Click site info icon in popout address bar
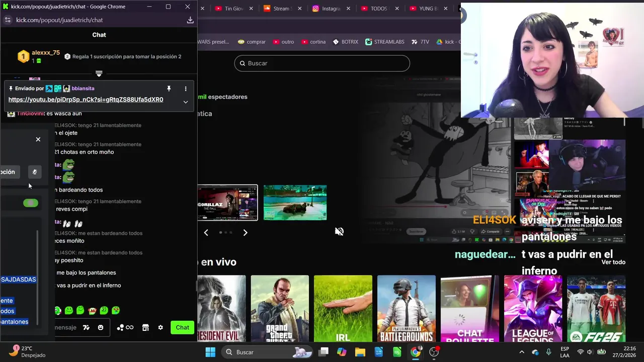 point(8,20)
